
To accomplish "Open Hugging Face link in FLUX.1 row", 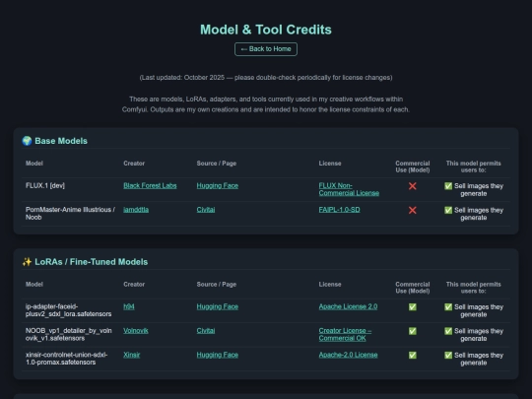I will point(218,185).
